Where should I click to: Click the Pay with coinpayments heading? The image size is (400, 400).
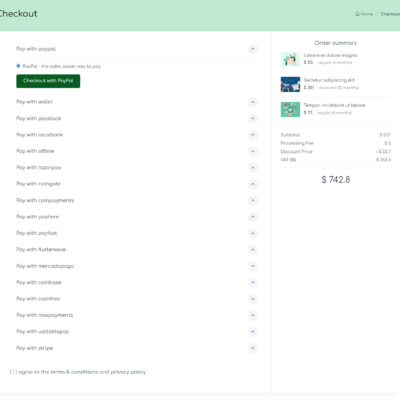coord(45,200)
